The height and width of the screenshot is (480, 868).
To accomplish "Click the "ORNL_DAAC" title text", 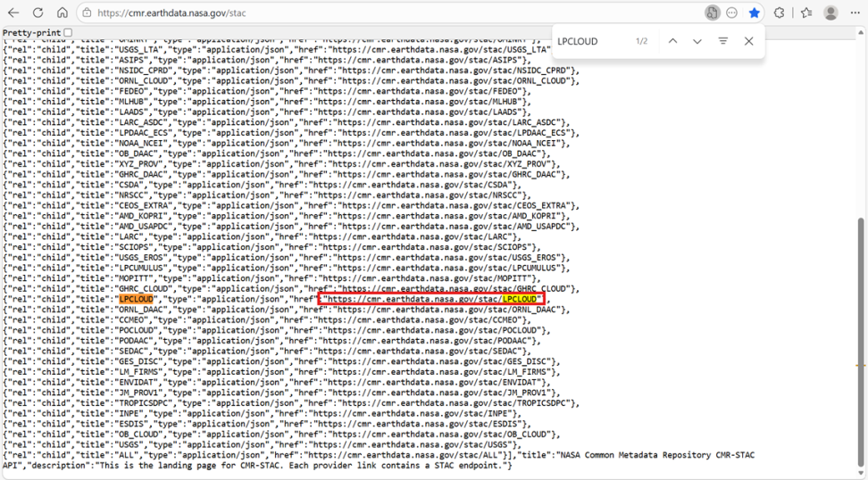I will coord(141,310).
